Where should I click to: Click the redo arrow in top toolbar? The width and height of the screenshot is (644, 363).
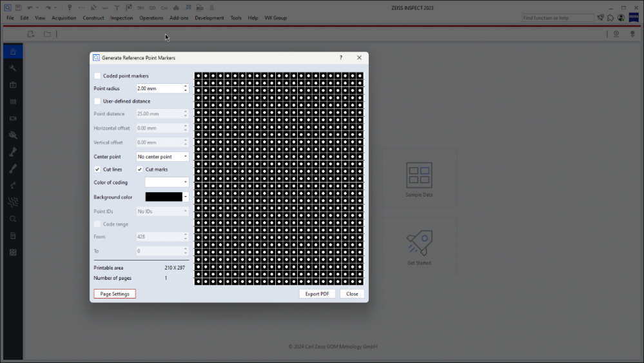pos(48,7)
